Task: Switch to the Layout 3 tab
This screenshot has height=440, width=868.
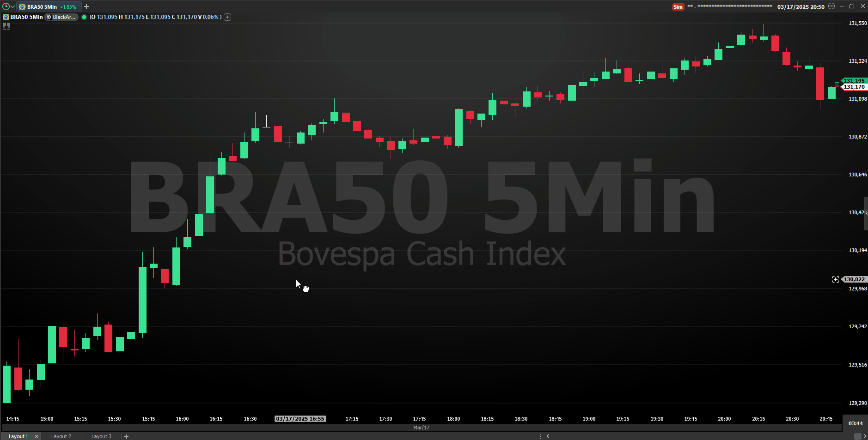Action: pos(101,436)
